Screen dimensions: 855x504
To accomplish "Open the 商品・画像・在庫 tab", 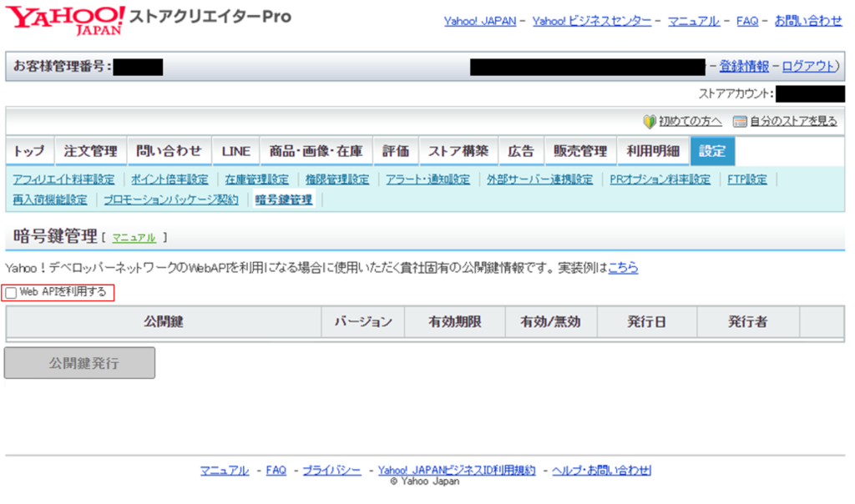I will [315, 151].
